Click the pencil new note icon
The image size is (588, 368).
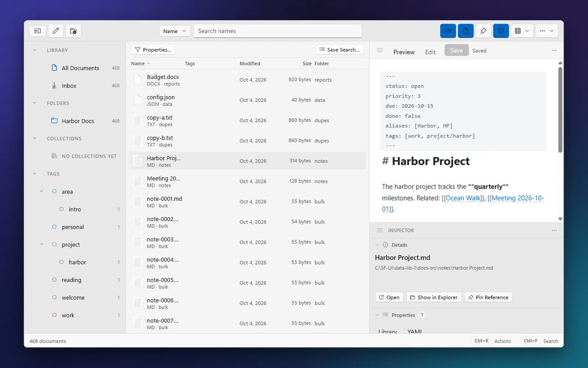[55, 31]
